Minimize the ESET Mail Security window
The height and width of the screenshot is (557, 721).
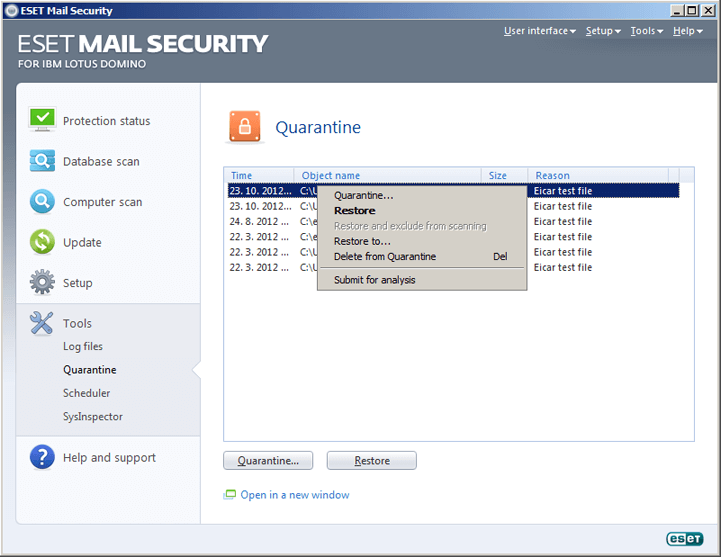pos(677,11)
